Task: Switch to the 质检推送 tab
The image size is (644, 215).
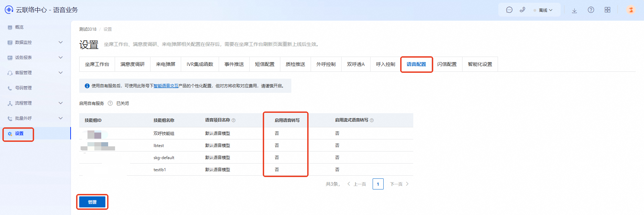Action: pyautogui.click(x=295, y=64)
